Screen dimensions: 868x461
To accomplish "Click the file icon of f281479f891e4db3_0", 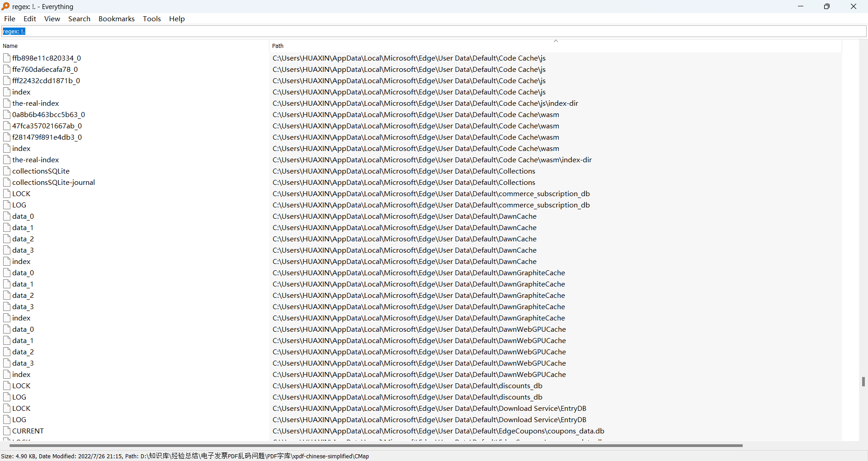I will click(7, 137).
